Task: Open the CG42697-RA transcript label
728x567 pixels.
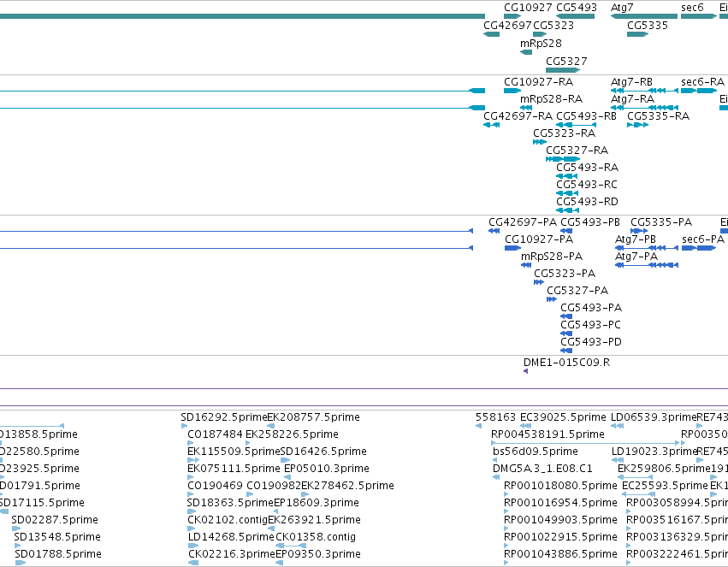Action: point(518,116)
